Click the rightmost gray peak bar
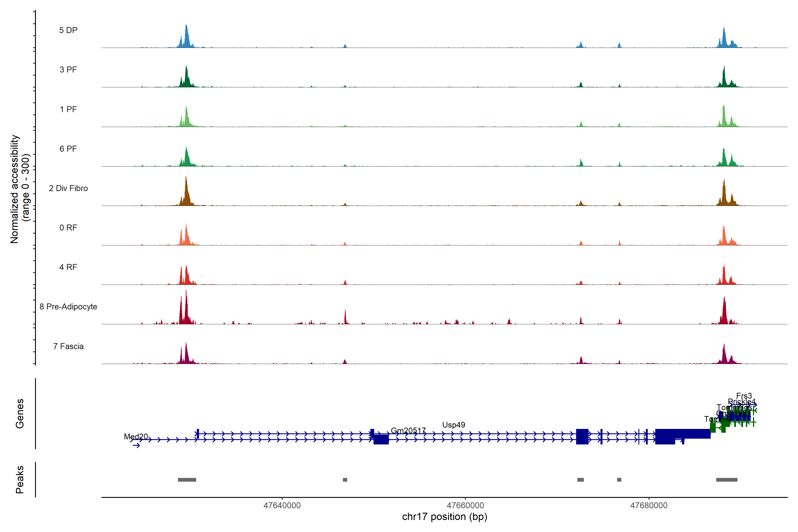This screenshot has height=532, width=798. click(726, 480)
